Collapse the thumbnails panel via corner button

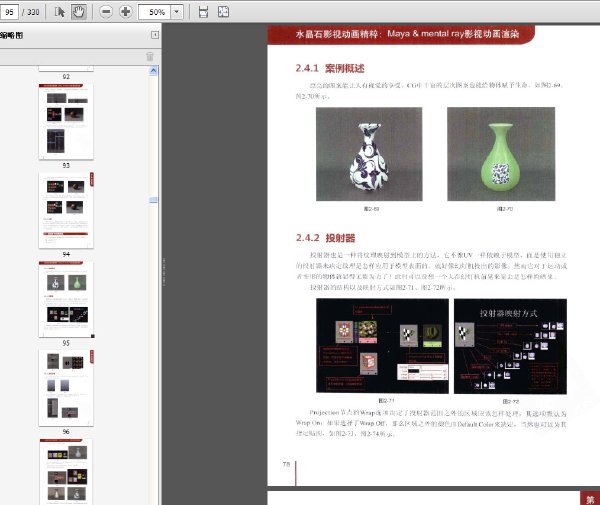155,35
